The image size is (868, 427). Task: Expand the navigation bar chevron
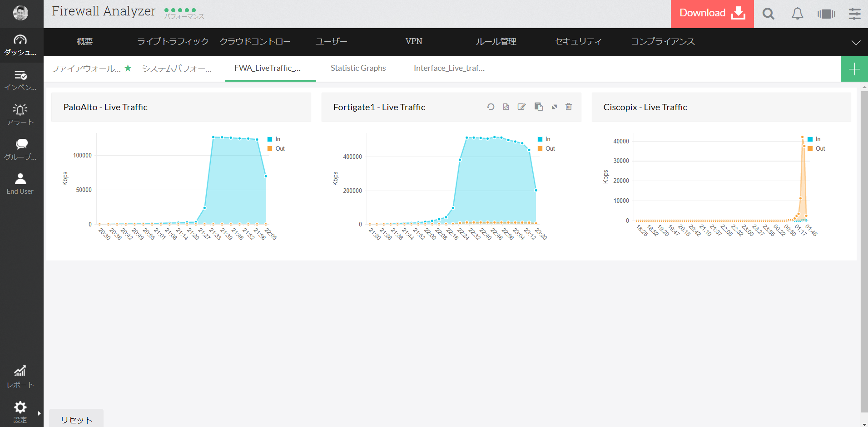(x=856, y=43)
